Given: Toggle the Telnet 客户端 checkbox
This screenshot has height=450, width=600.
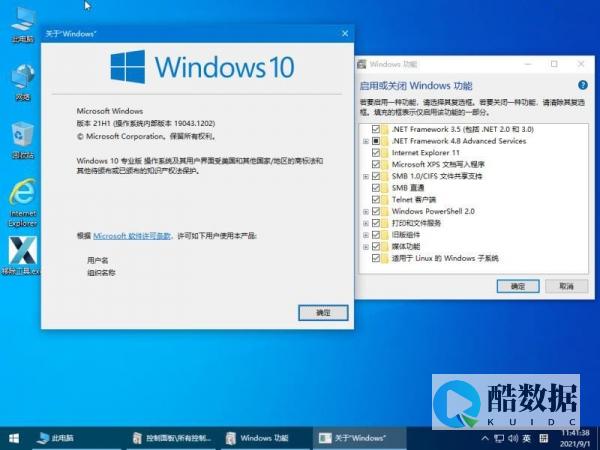Looking at the screenshot, I should (x=376, y=199).
